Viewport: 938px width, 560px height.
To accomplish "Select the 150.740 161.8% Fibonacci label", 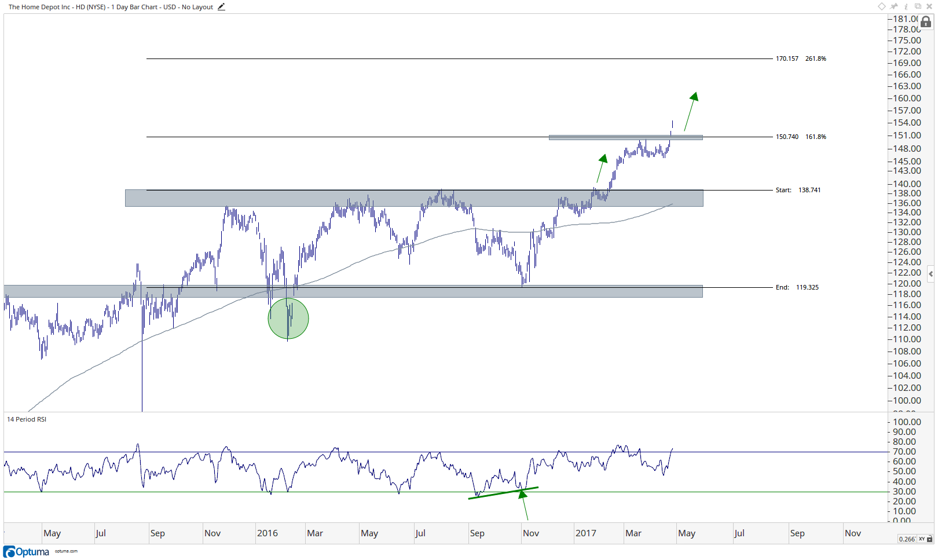I will (x=801, y=137).
